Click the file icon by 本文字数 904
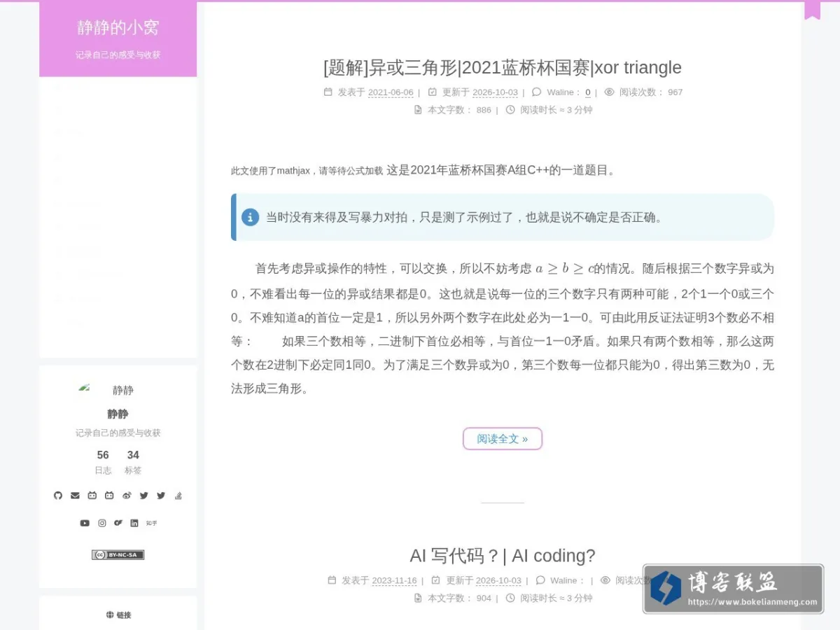This screenshot has width=840, height=630. point(418,598)
